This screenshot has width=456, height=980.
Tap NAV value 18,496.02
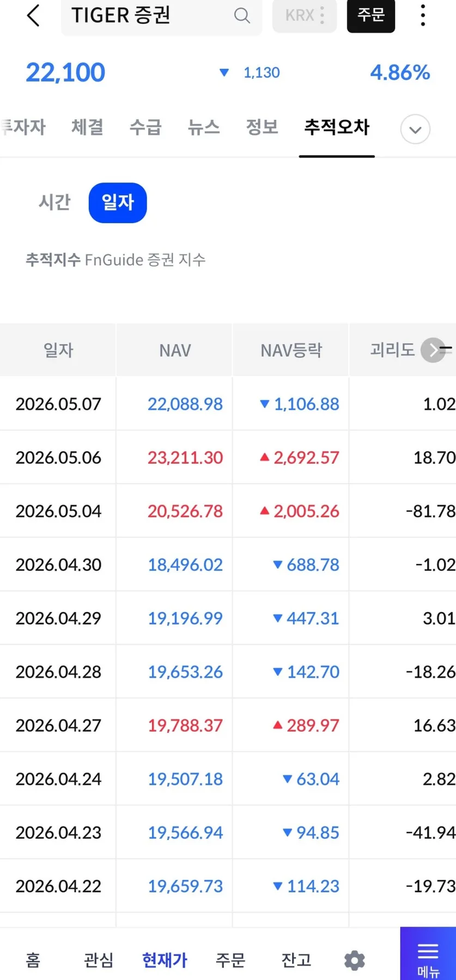tap(185, 565)
